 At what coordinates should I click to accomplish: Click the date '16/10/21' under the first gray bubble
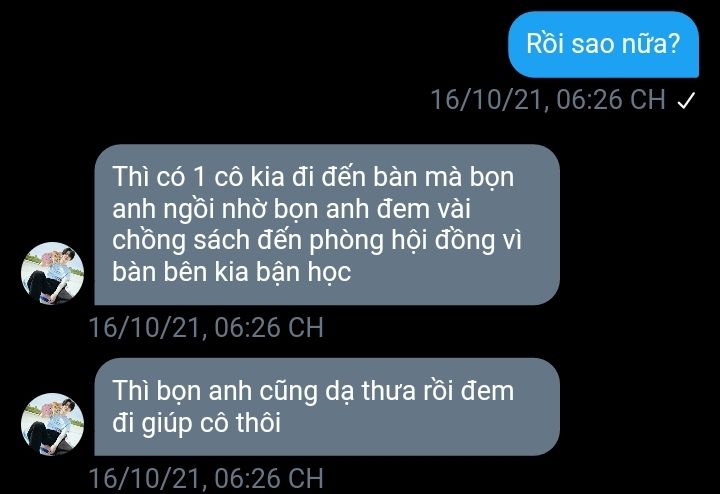[x=147, y=328]
